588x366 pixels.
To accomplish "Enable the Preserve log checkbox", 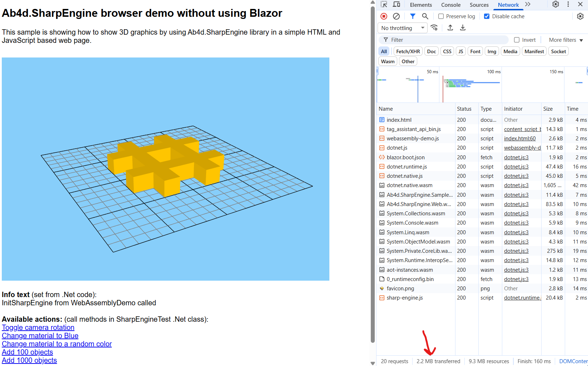I will pyautogui.click(x=441, y=16).
